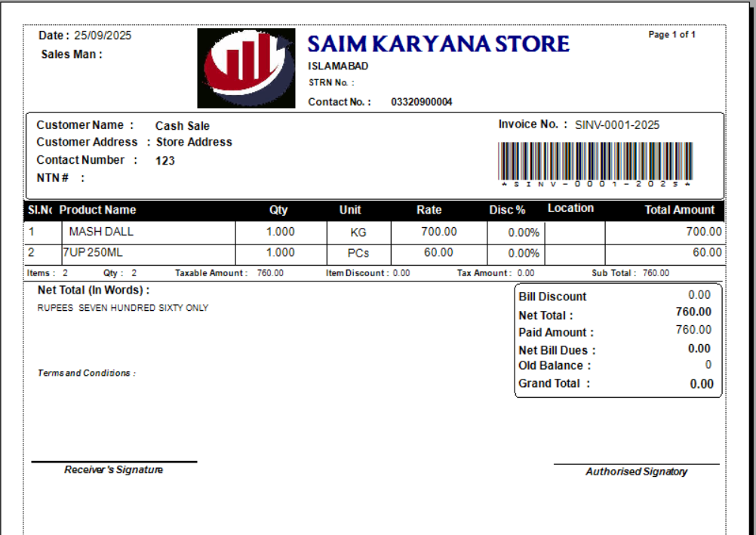
Task: Click the KG unit cell
Action: [x=358, y=232]
